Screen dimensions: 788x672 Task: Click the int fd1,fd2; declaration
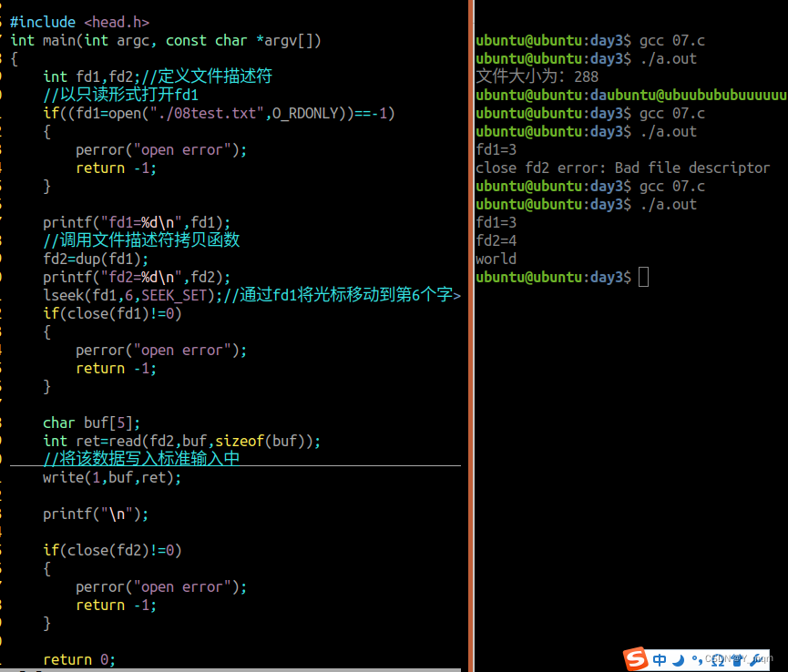(x=91, y=76)
